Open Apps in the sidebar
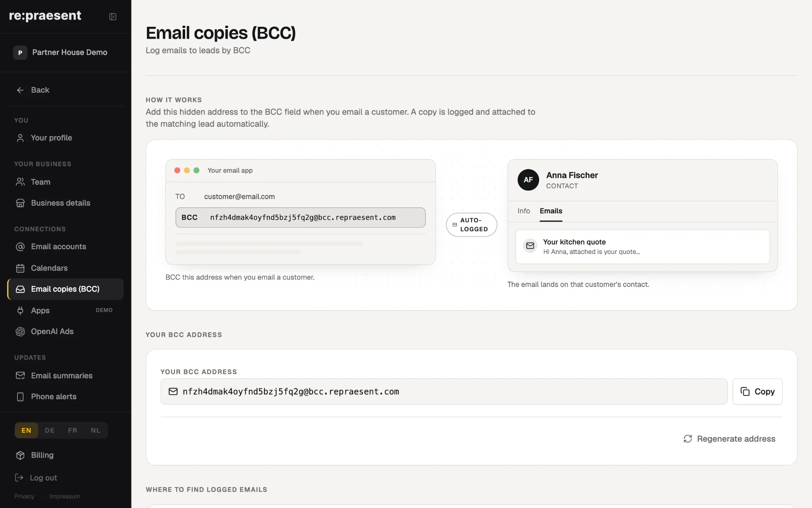Image resolution: width=812 pixels, height=508 pixels. tap(65, 310)
